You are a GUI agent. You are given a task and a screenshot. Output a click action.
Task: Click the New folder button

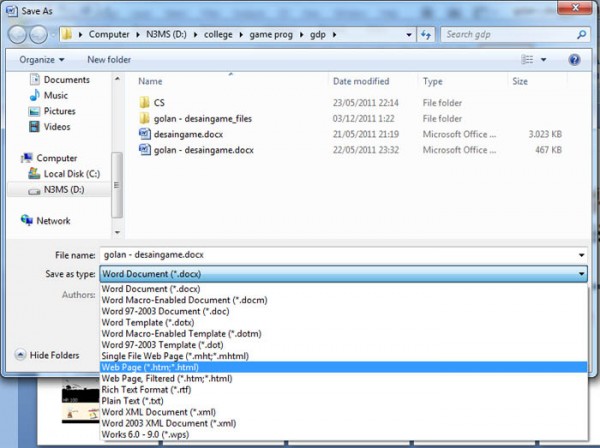tap(109, 59)
